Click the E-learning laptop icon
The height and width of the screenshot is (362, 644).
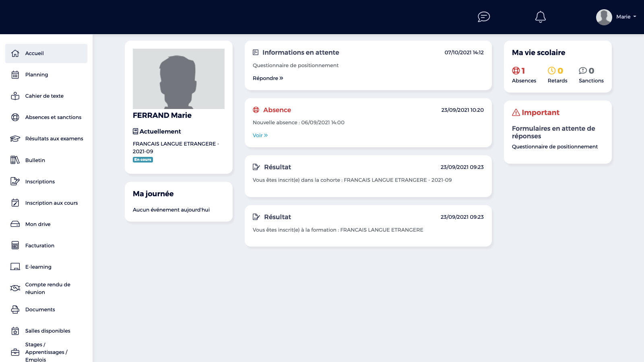[15, 267]
